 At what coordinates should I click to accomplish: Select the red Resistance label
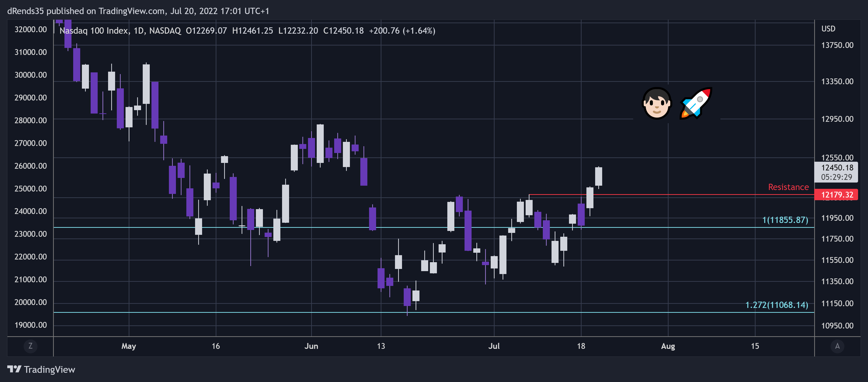click(788, 187)
